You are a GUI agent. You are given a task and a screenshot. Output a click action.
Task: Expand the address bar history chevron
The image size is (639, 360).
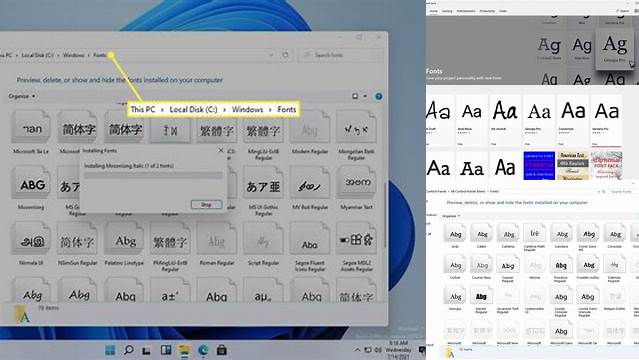(271, 55)
